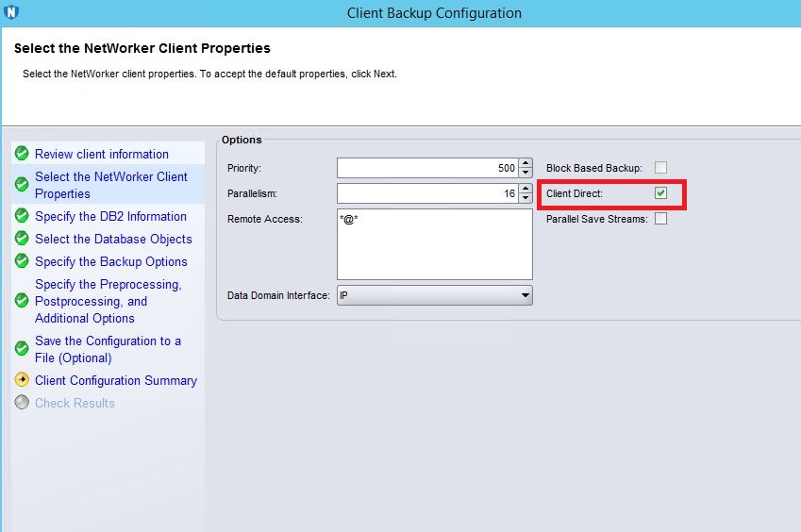Open the Data Domain Interface dropdown
The image size is (801, 532).
coord(435,295)
